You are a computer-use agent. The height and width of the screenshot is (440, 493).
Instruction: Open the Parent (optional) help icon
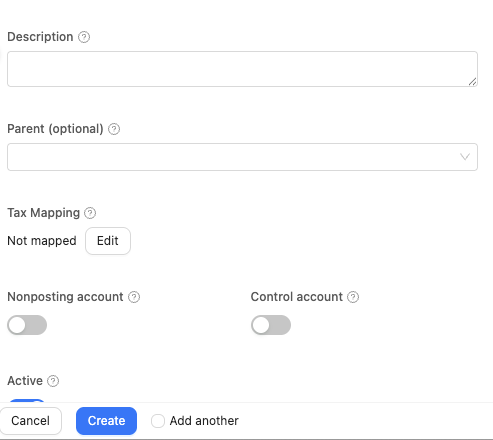(x=114, y=129)
